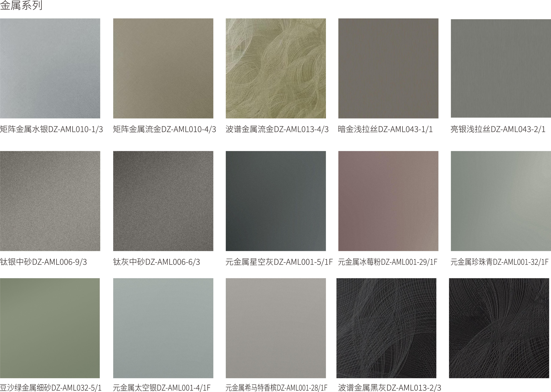The image size is (551, 392).
Task: Click the label 暗金浅拉丝DZ-AML043-1/1
Action: pyautogui.click(x=385, y=129)
